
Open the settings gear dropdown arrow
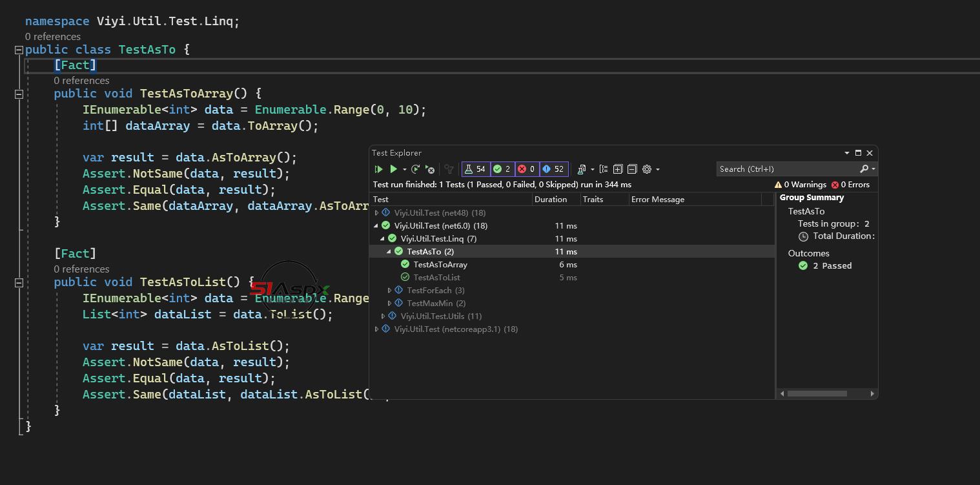pos(658,169)
